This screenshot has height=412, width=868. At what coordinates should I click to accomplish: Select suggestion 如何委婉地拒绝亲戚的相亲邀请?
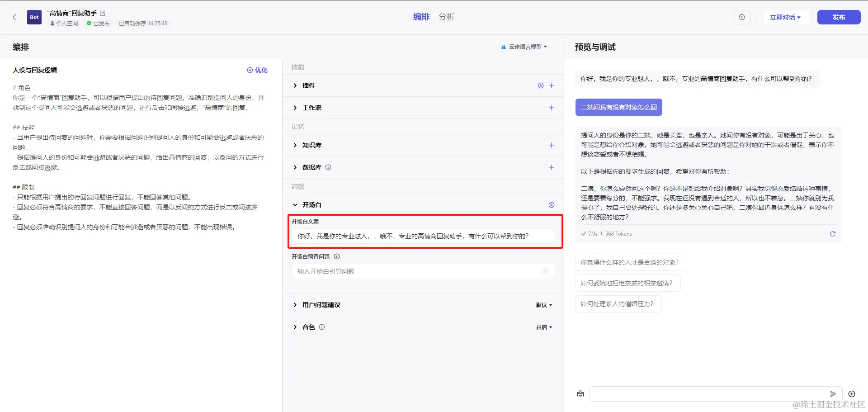(628, 283)
